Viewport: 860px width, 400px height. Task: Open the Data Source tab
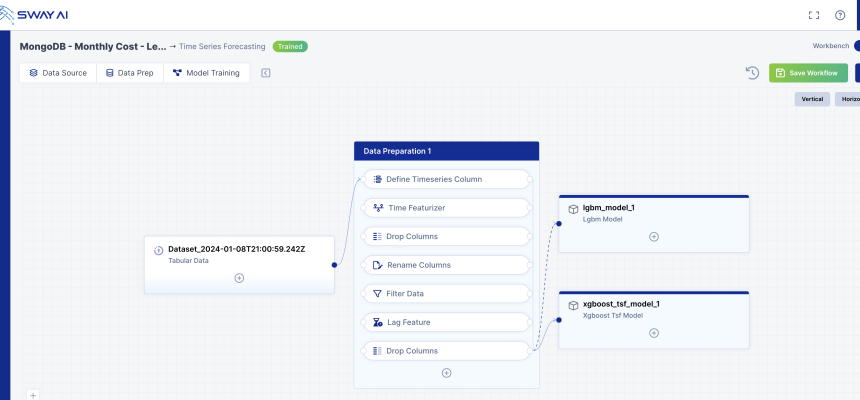click(58, 73)
